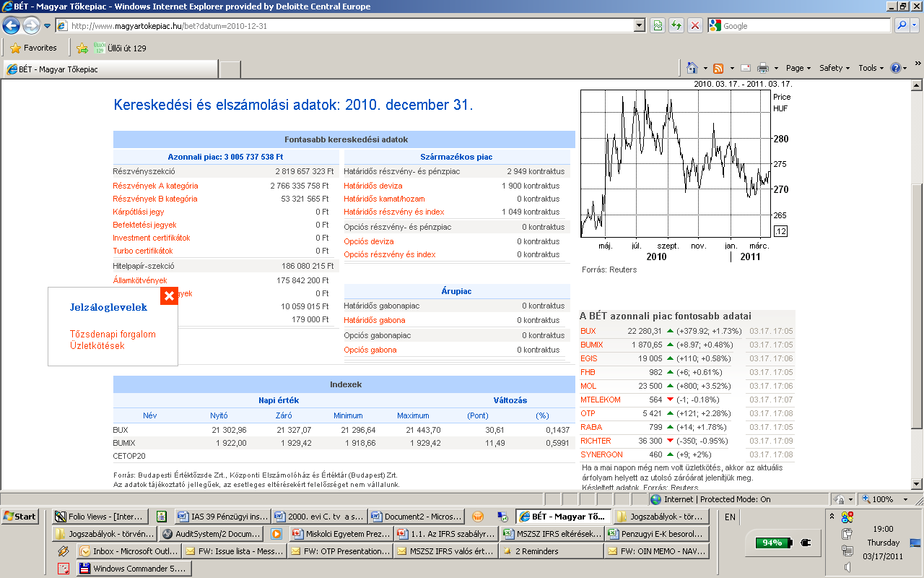924x578 pixels.
Task: Run search with the magnifier icon
Action: pyautogui.click(x=902, y=26)
